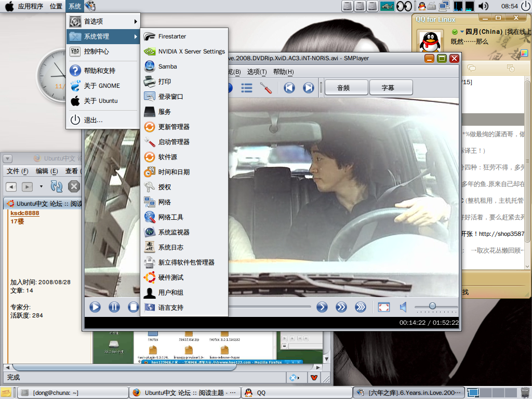Click the QQ penguin avatar
Screen dimensions: 532x399
click(430, 42)
